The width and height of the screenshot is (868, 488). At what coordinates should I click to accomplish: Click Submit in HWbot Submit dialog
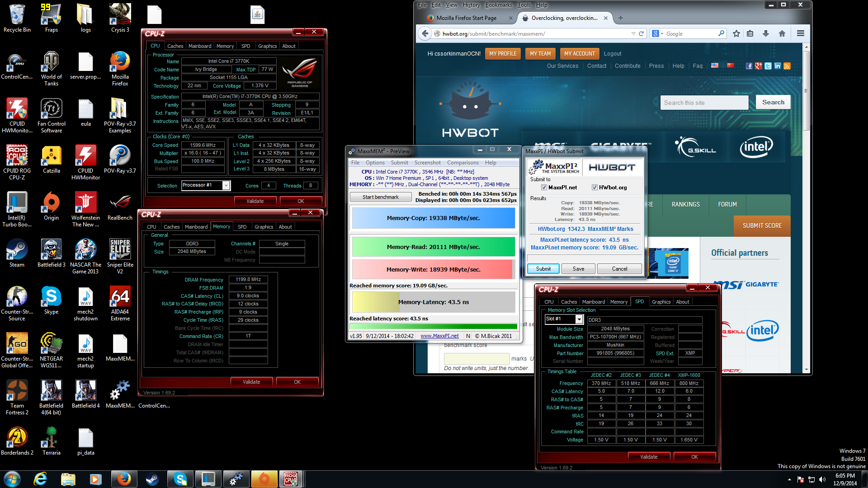click(543, 269)
